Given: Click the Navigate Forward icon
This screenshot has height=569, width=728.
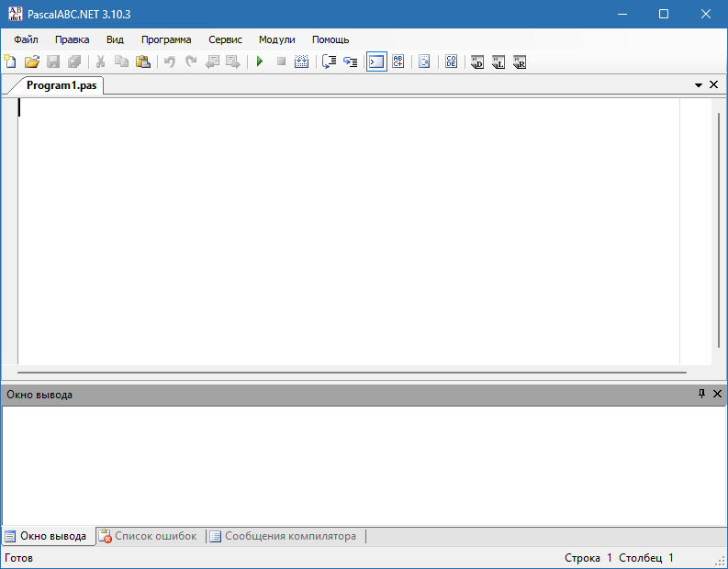Looking at the screenshot, I should click(x=233, y=61).
